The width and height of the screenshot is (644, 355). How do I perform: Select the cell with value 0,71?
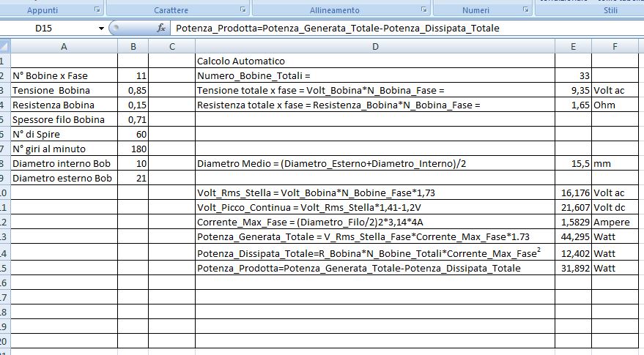pos(133,119)
